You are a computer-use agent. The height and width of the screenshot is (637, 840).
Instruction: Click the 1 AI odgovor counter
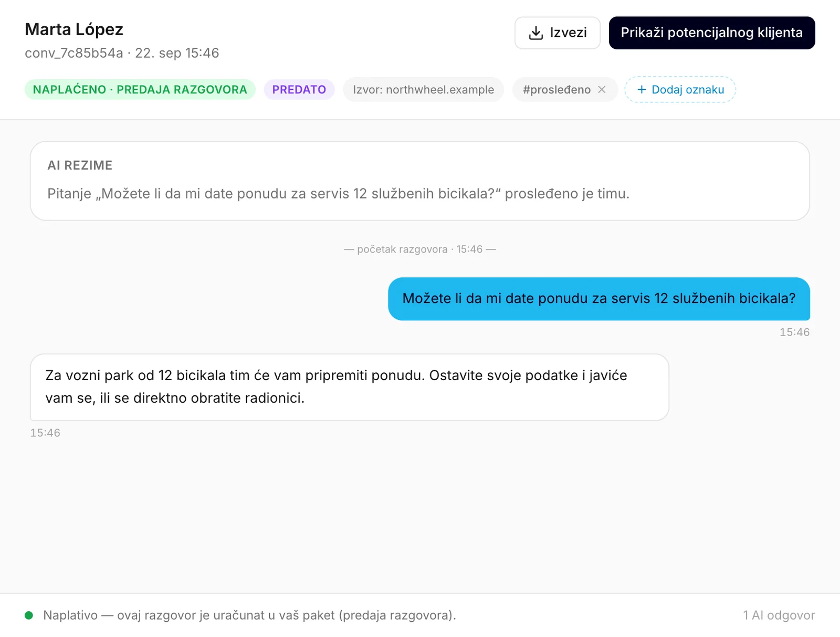pos(779,615)
